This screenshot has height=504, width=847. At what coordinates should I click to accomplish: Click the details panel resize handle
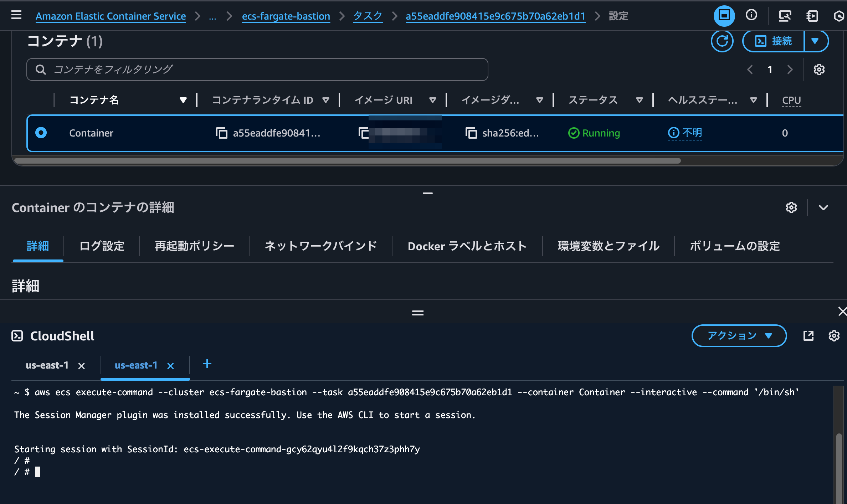tap(427, 193)
